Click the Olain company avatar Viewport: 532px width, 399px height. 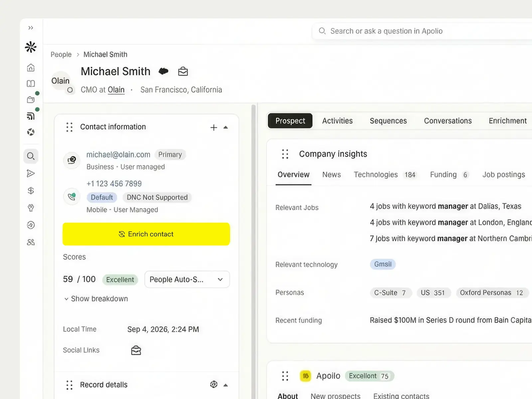(x=61, y=81)
